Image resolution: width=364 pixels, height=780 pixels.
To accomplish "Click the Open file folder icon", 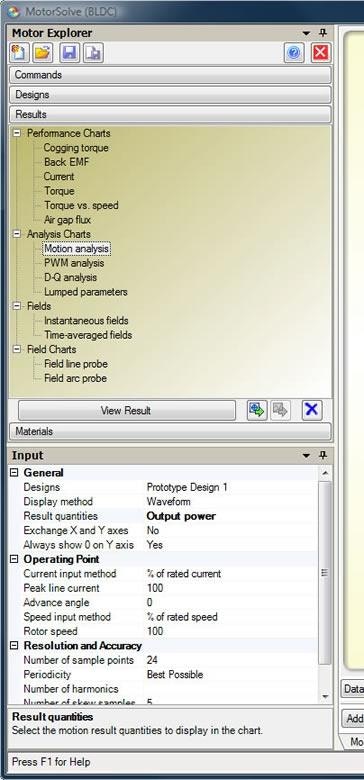I will pyautogui.click(x=43, y=53).
